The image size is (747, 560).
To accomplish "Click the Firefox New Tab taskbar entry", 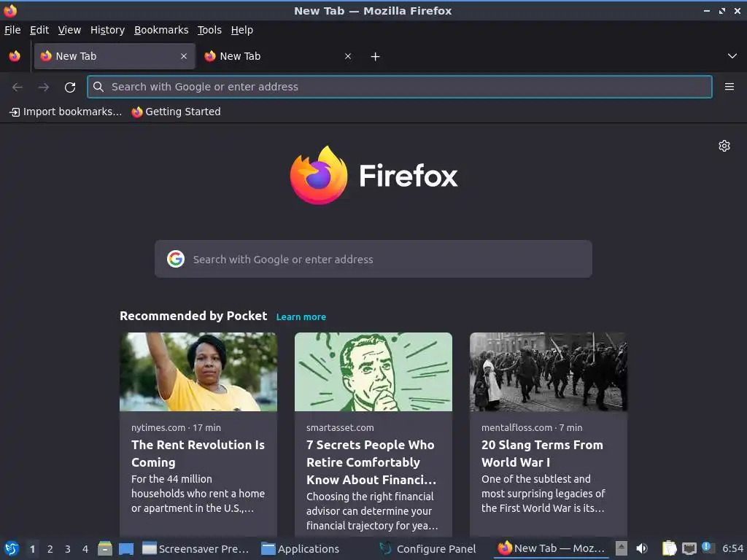I will (x=551, y=549).
